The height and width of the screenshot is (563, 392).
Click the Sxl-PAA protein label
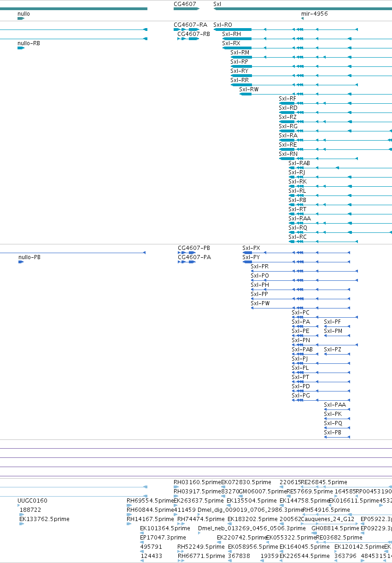pos(335,404)
